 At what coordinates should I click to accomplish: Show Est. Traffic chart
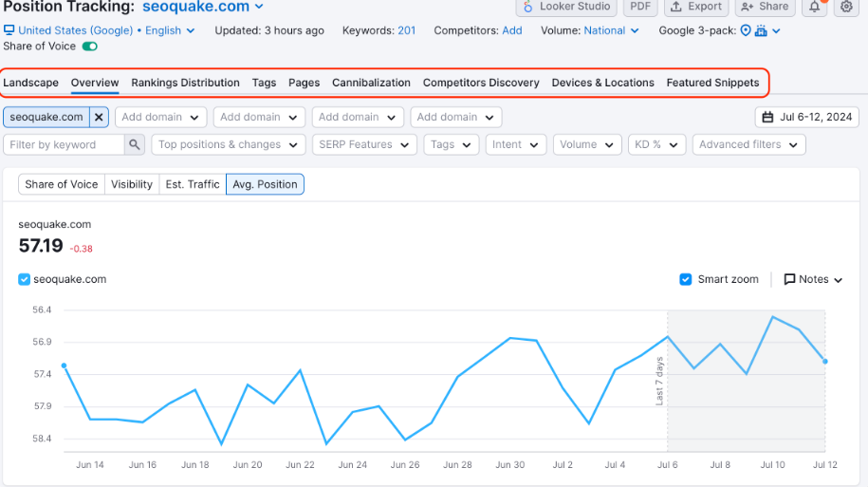pos(193,184)
